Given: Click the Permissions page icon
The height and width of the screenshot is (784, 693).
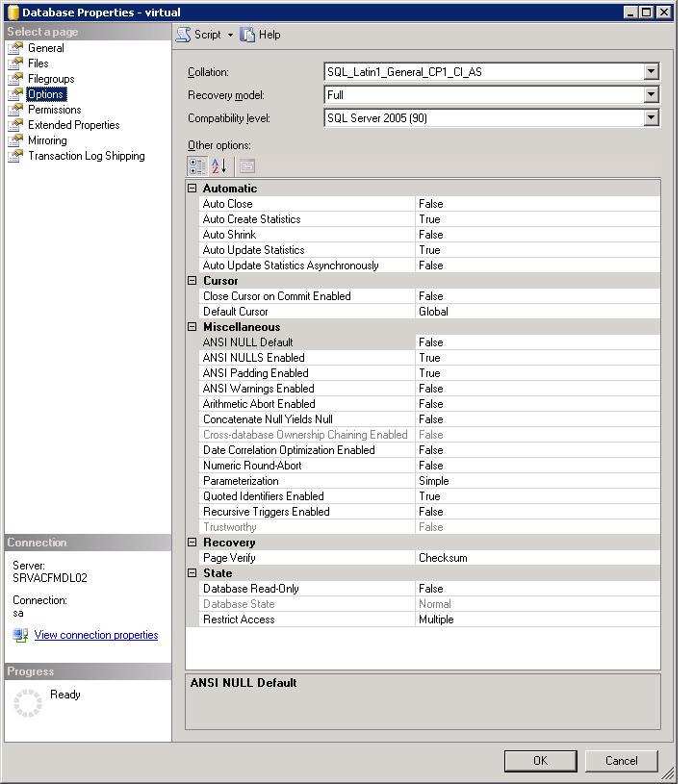Looking at the screenshot, I should click(x=15, y=110).
